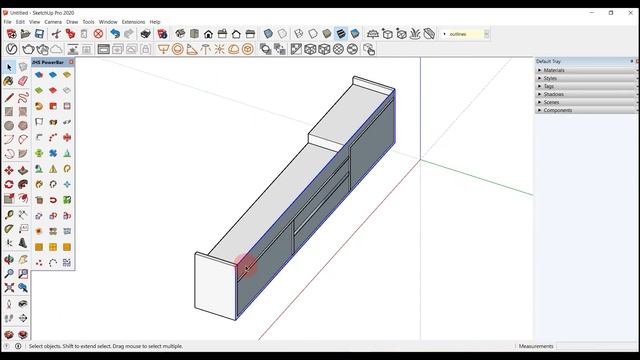Screen dimensions: 640x360
Task: Pick the Follow Me tool
Action: click(x=23, y=184)
